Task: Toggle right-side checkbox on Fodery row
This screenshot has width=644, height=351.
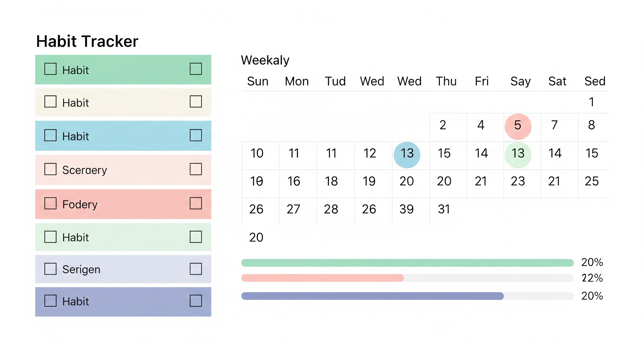Action: 196,203
